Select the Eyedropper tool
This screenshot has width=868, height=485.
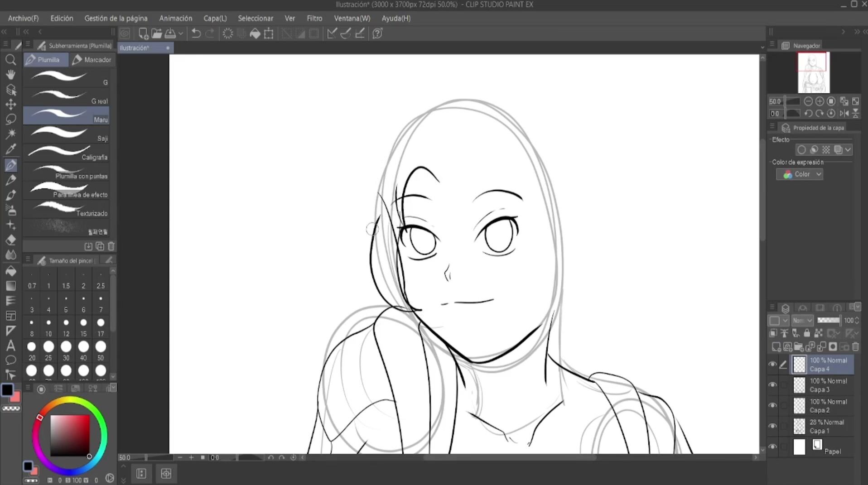(x=10, y=149)
